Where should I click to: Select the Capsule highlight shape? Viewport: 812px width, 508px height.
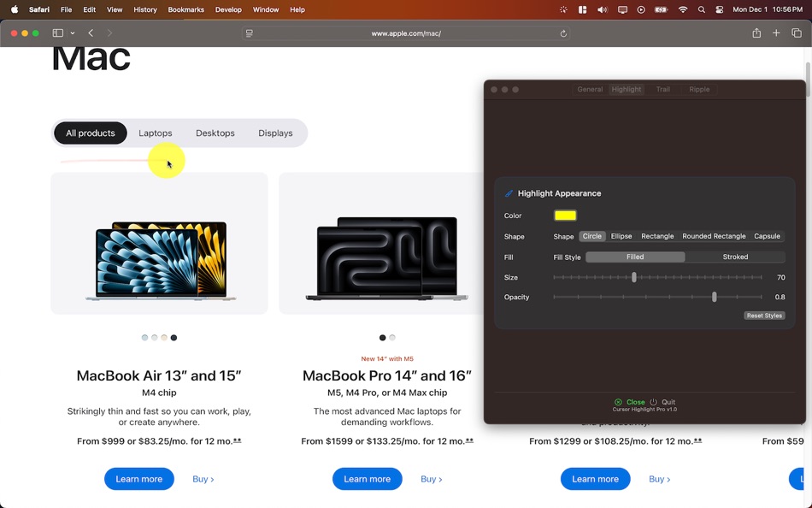click(767, 236)
